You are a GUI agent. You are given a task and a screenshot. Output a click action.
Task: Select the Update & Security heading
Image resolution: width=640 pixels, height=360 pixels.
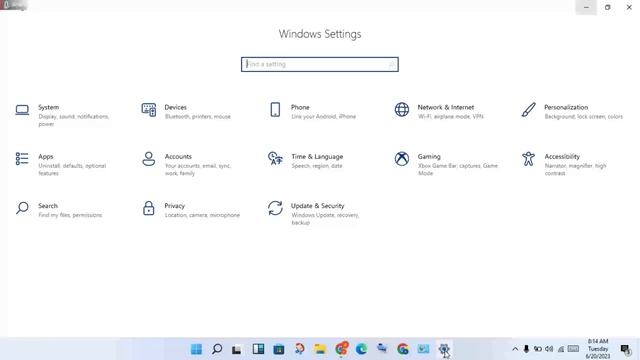[x=318, y=206]
